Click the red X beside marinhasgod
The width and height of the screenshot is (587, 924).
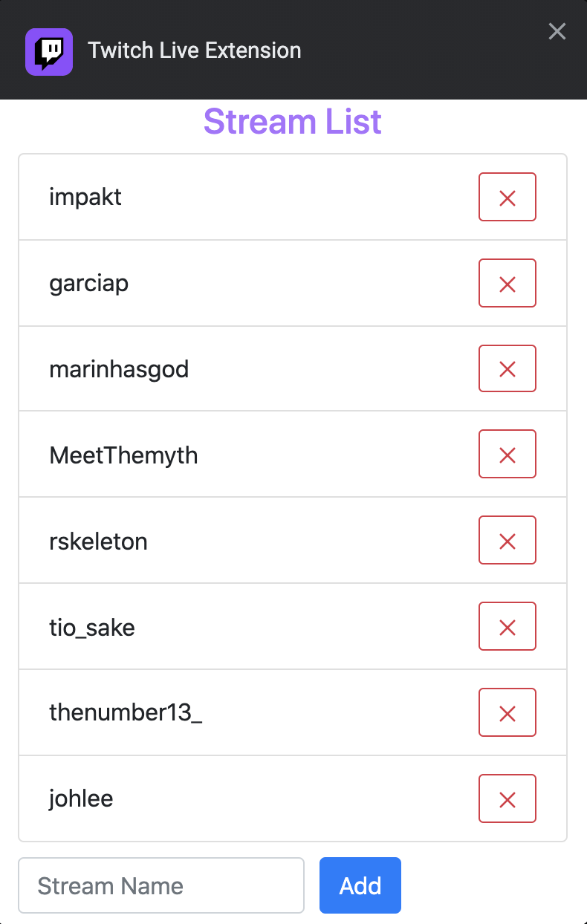click(x=507, y=369)
